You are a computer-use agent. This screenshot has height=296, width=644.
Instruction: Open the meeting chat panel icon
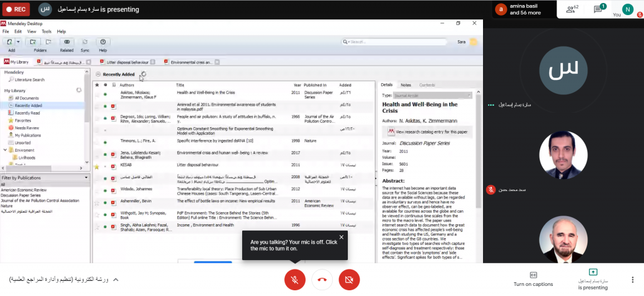click(599, 9)
